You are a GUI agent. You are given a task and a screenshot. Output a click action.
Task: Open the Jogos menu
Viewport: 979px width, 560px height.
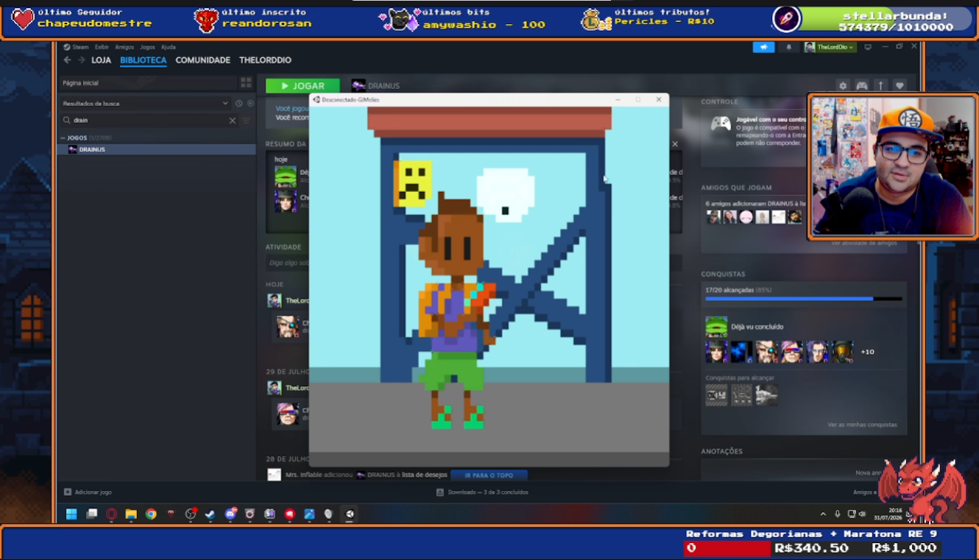click(147, 47)
